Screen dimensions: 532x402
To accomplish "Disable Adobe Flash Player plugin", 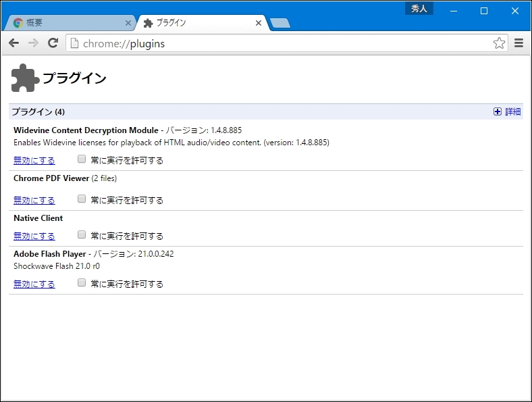I will coord(34,284).
